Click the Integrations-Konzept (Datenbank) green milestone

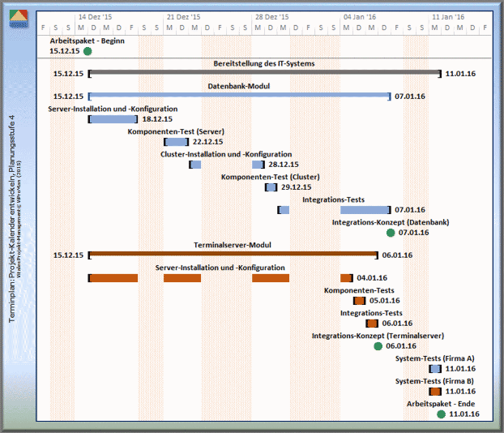(391, 233)
